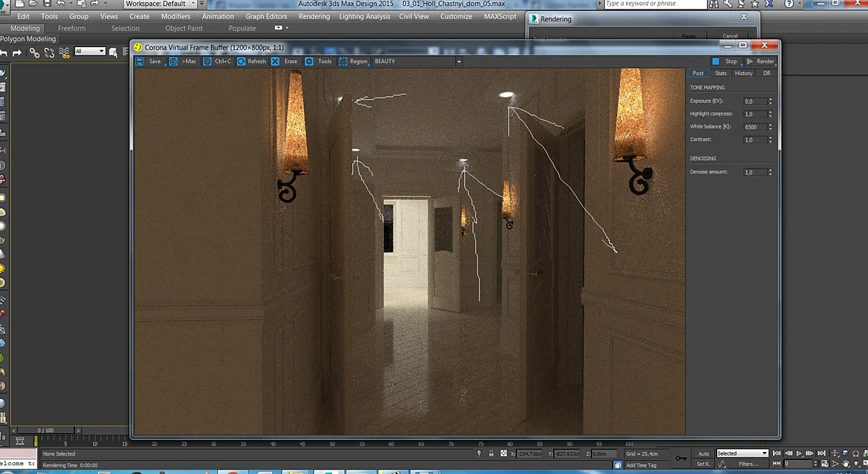This screenshot has height=474, width=868.
Task: Open the frame buffer Tools gear icon
Action: click(309, 62)
